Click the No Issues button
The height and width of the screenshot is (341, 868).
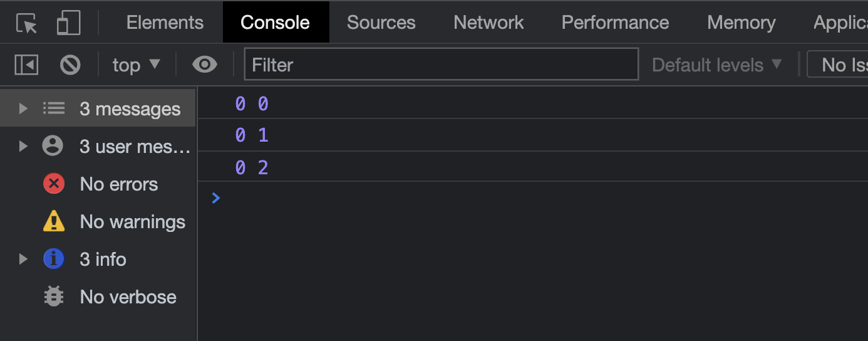click(839, 65)
